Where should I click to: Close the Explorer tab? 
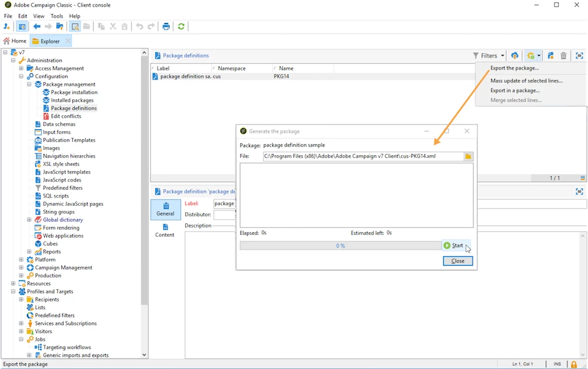click(68, 41)
